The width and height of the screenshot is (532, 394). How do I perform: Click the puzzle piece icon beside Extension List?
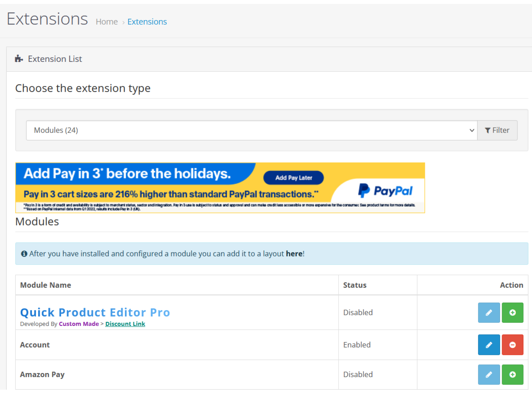point(19,59)
